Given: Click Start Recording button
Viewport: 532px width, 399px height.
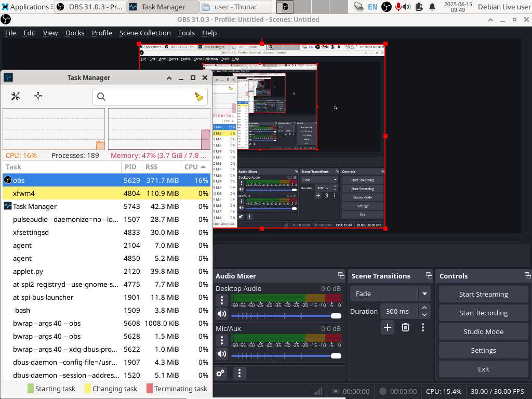Looking at the screenshot, I should point(483,313).
